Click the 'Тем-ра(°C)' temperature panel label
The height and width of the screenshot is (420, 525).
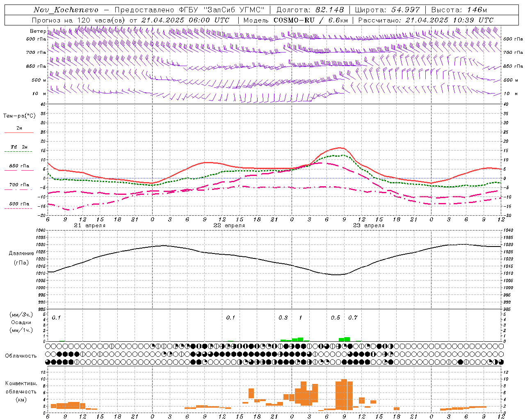coord(19,116)
